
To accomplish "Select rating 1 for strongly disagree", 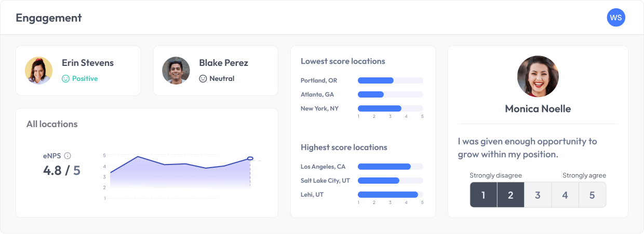I will 484,195.
